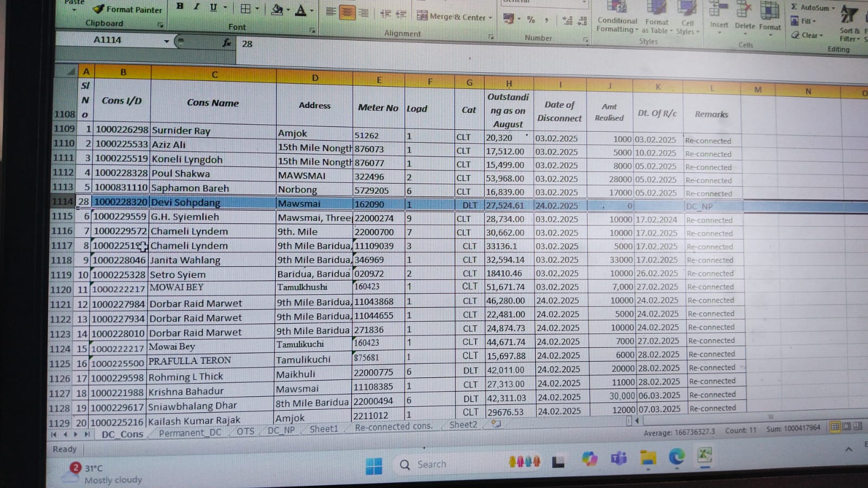The image size is (868, 488).
Task: Align text left in the cell
Action: (x=331, y=12)
